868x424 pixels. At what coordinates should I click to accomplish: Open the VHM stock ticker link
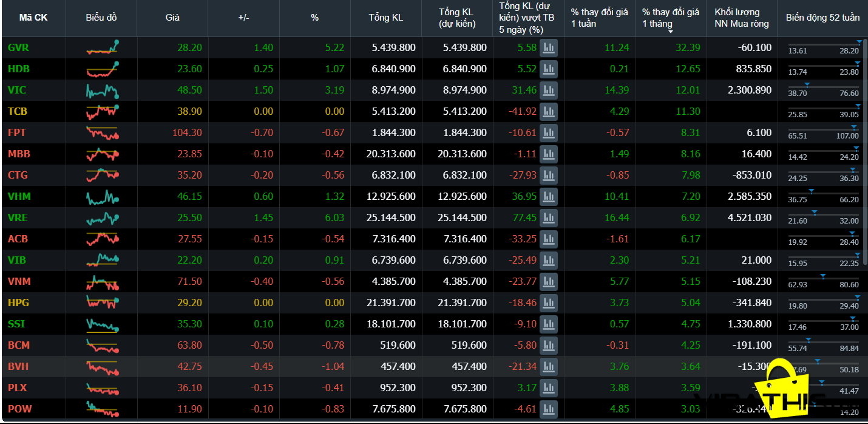(19, 196)
